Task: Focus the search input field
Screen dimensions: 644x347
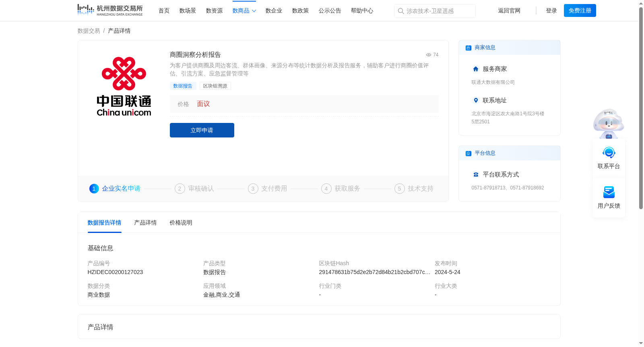Action: click(x=435, y=11)
